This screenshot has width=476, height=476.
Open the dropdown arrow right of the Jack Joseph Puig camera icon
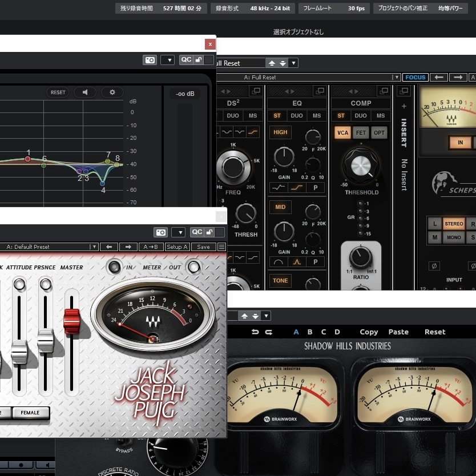point(178,232)
